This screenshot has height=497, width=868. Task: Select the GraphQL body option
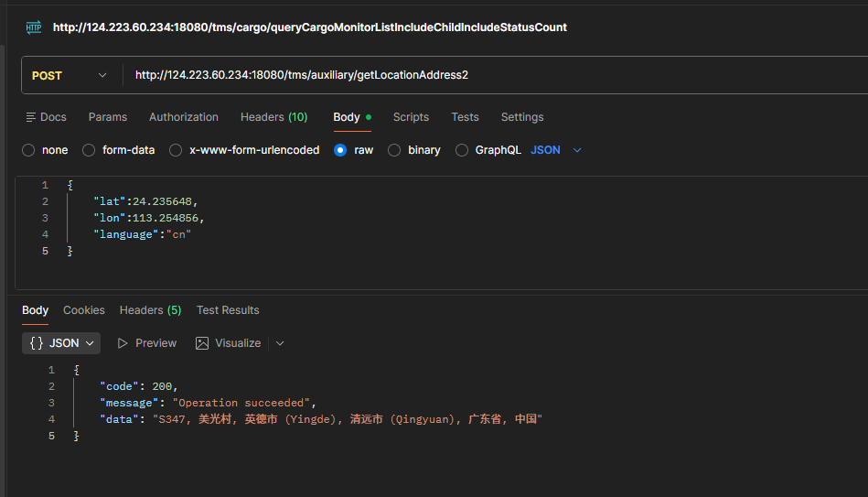coord(462,150)
